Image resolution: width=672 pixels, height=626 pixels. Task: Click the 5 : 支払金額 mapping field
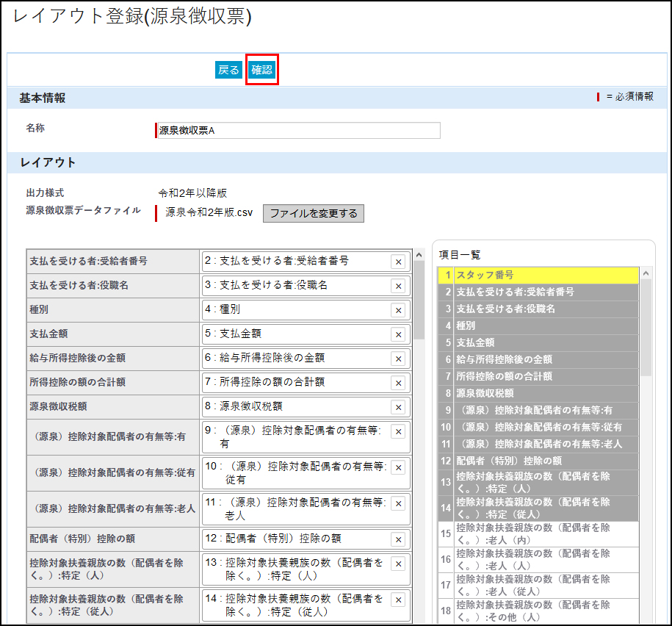[x=306, y=334]
